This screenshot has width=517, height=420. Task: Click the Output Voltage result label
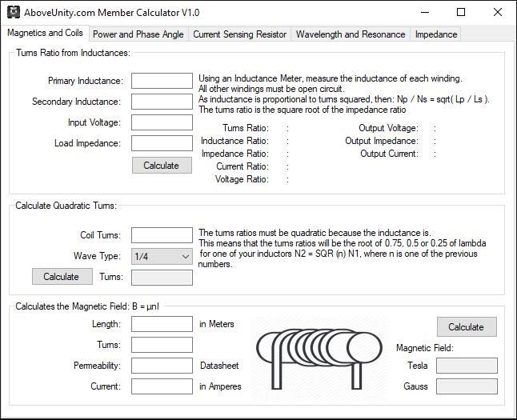(388, 128)
